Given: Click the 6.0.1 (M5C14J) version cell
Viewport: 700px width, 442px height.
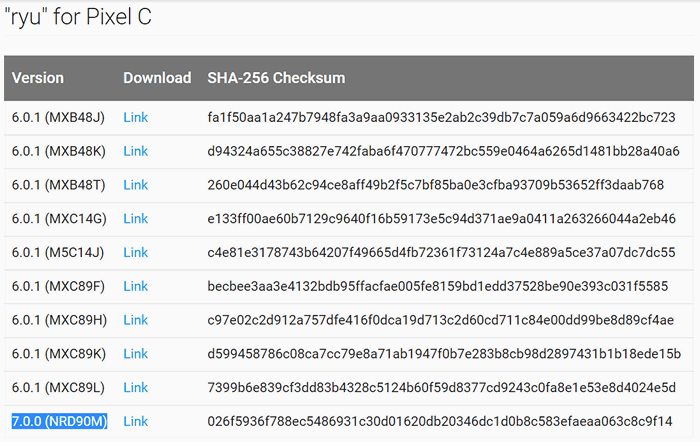Looking at the screenshot, I should pos(58,253).
